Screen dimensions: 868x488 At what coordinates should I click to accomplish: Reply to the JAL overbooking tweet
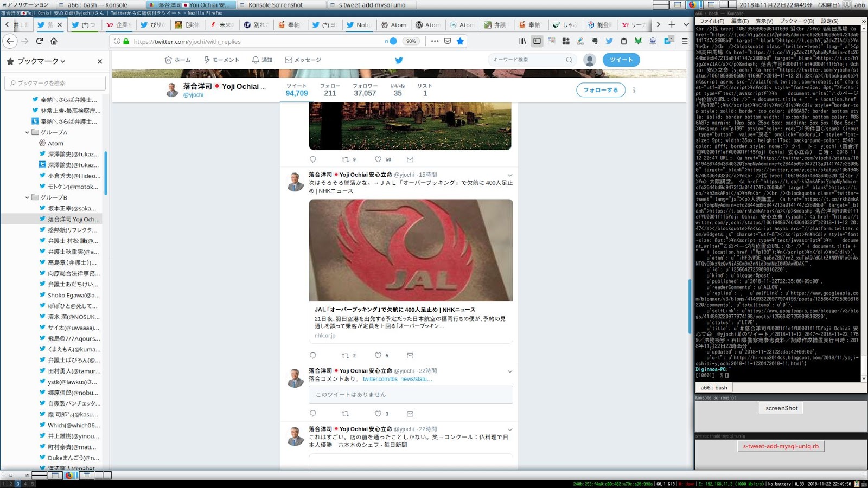[x=312, y=356]
